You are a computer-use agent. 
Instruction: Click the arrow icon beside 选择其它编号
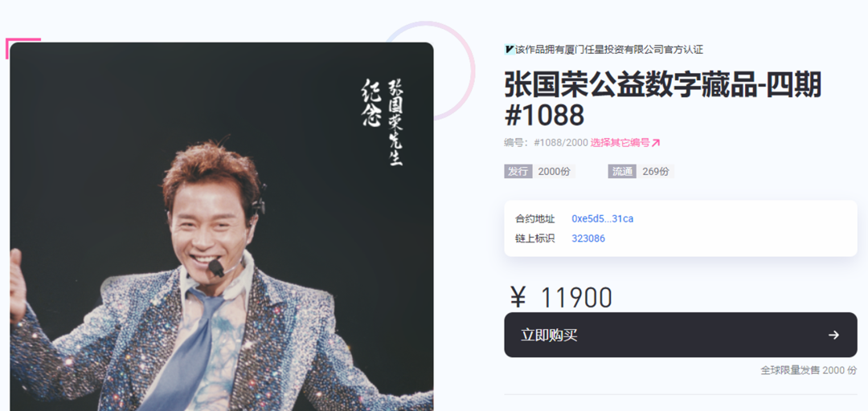pos(656,143)
